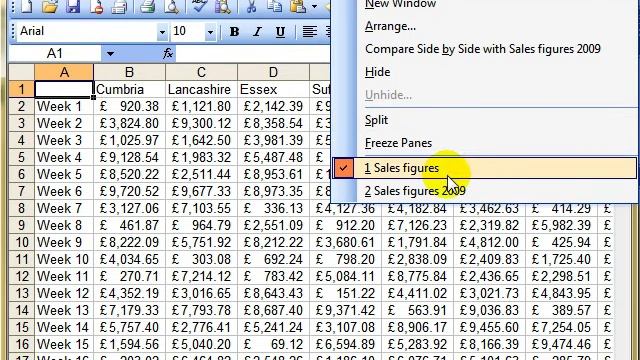The width and height of the screenshot is (640, 360).
Task: Click the Name Box showing A1
Action: (55, 53)
